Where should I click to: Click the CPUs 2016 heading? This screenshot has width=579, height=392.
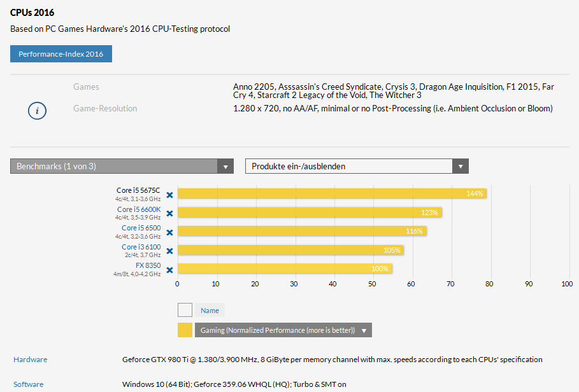pos(32,13)
